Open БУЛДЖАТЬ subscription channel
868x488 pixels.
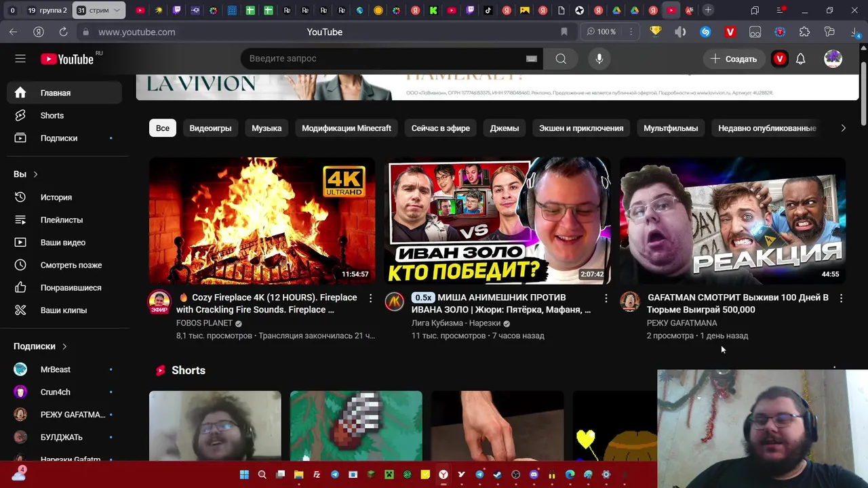64,437
